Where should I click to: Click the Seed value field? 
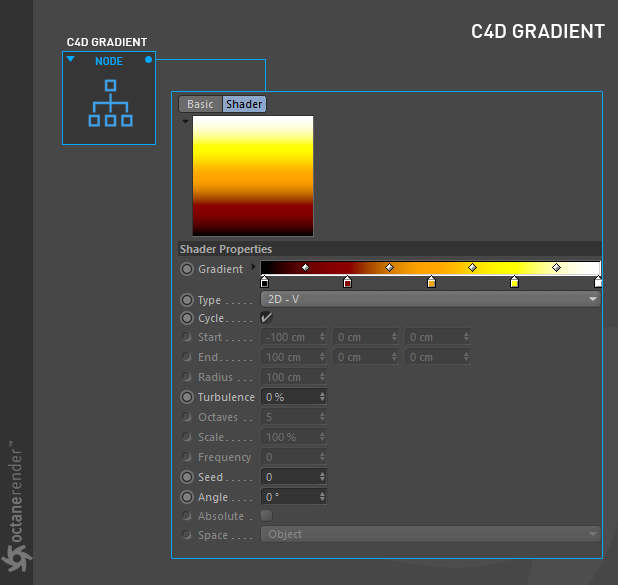[294, 477]
